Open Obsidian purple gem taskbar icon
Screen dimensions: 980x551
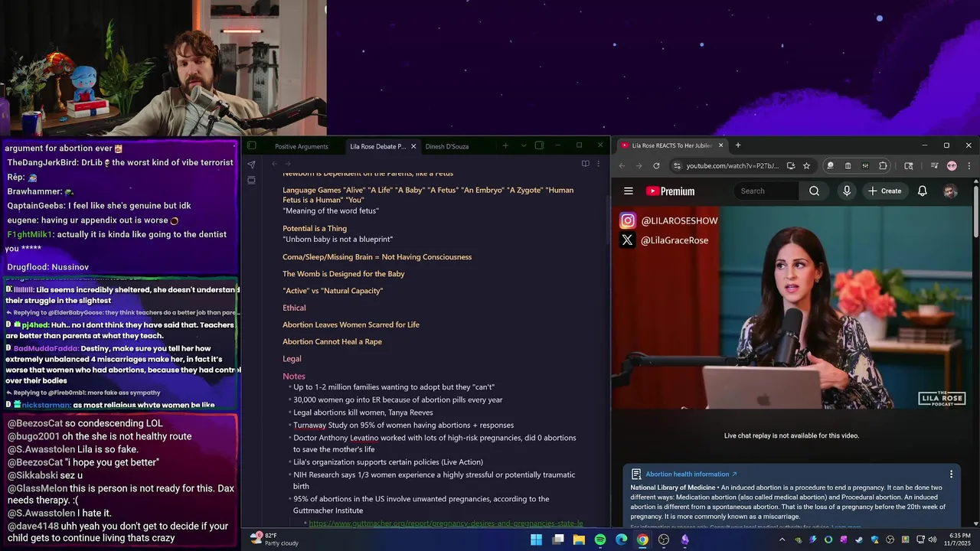(x=685, y=540)
